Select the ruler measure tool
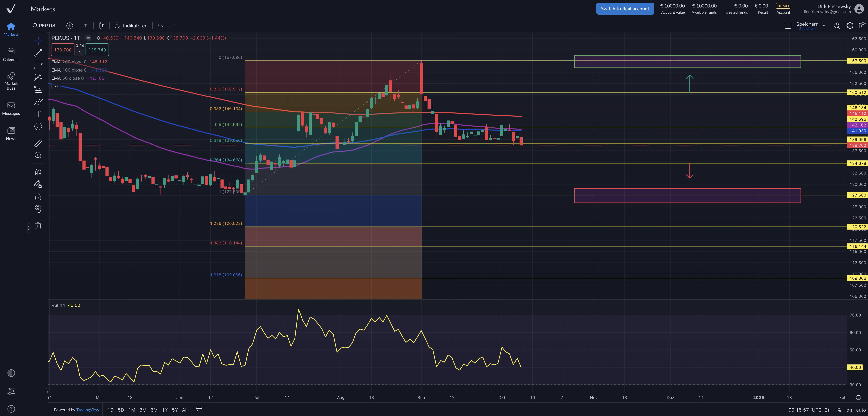Viewport: 868px width, 416px height. [x=38, y=143]
